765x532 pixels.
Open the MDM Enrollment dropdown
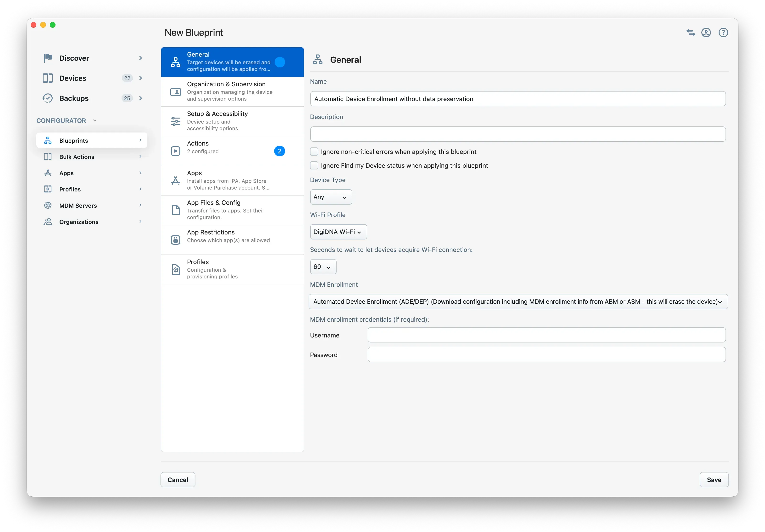click(518, 302)
